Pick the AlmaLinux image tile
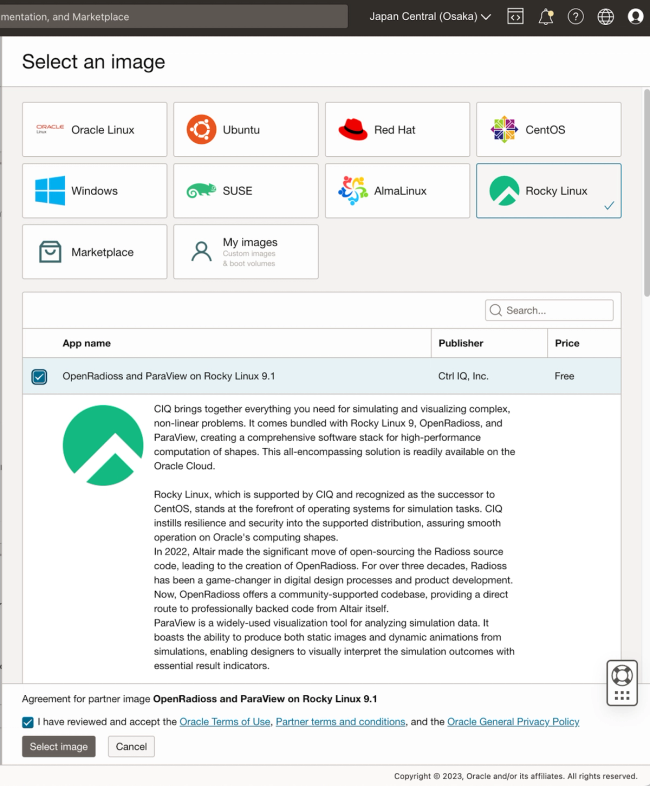Viewport: 650px width, 786px height. [x=397, y=190]
